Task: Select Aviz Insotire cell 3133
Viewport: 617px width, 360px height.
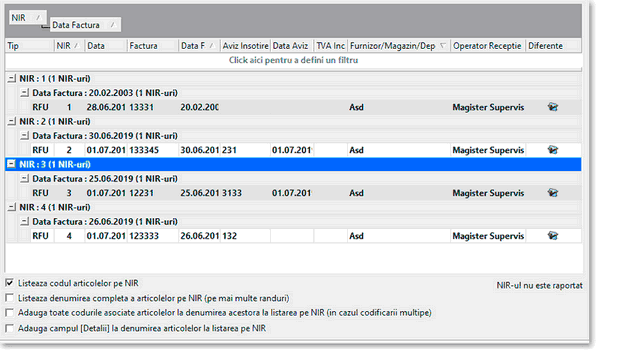Action: click(245, 193)
